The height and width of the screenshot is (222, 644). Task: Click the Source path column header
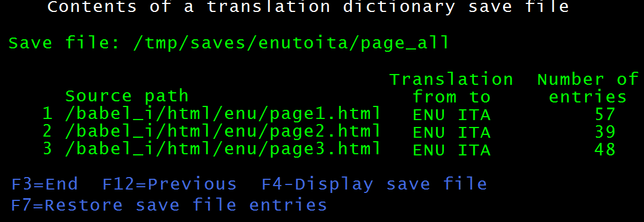pos(127,97)
